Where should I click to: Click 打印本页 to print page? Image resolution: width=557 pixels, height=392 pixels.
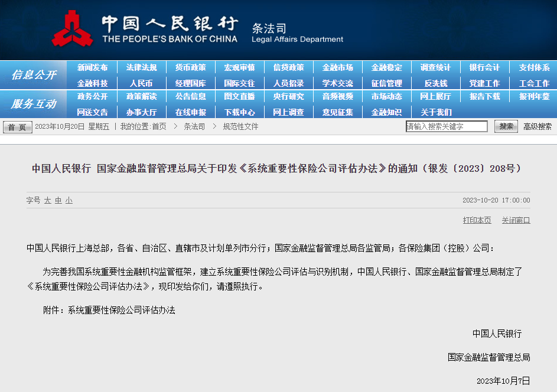click(477, 220)
